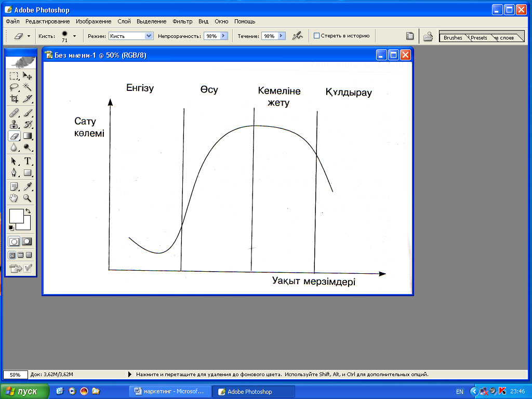The width and height of the screenshot is (532, 399).
Task: Select the Gradient tool
Action: pos(27,136)
